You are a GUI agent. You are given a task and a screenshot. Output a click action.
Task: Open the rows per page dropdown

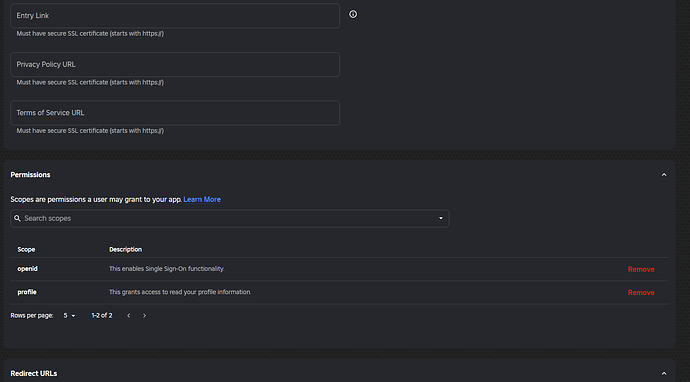click(70, 316)
